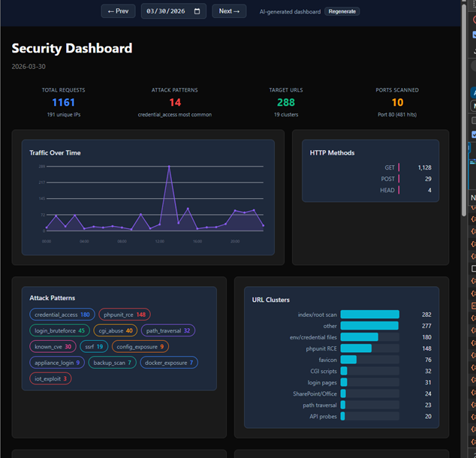The height and width of the screenshot is (458, 476).
Task: Advance to the next day with Next
Action: pos(229,11)
